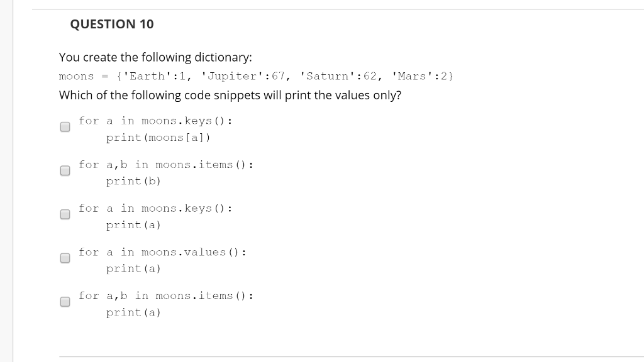Click the moons dictionary definition line
This screenshot has height=362, width=644.
[x=256, y=76]
